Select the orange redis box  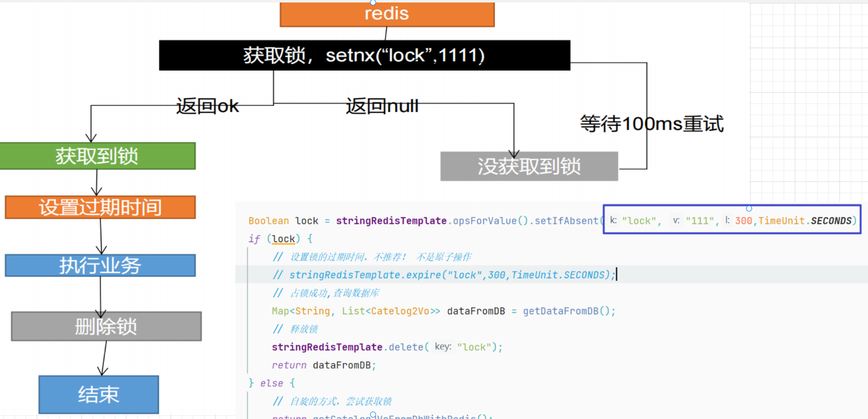[x=387, y=14]
